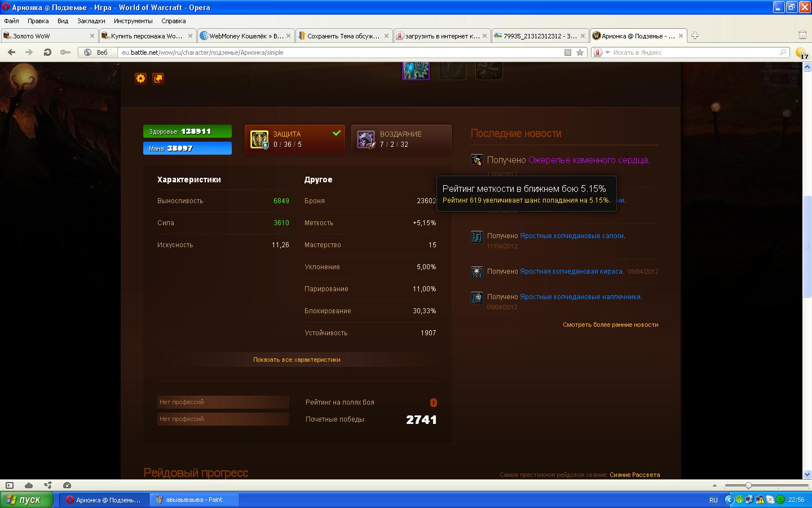Viewport: 812px width, 508px height.
Task: Click the Opera Turbo speedometer icon
Action: (x=67, y=485)
